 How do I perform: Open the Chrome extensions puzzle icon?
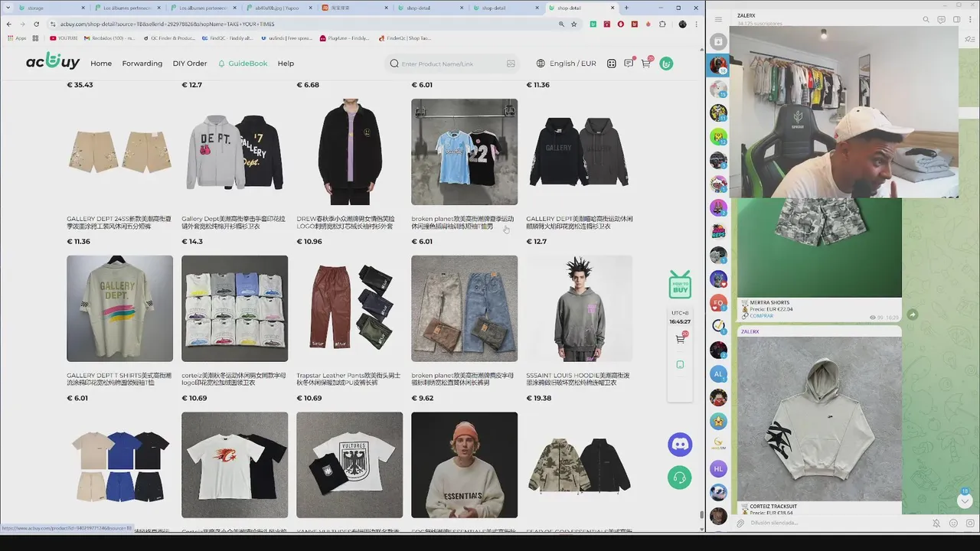[662, 24]
